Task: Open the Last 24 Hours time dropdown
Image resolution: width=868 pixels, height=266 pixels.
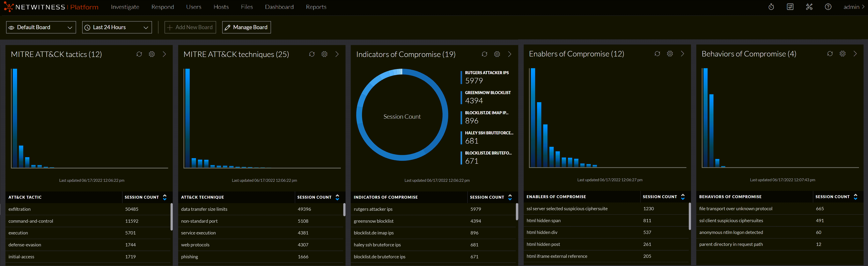Action: pos(117,27)
